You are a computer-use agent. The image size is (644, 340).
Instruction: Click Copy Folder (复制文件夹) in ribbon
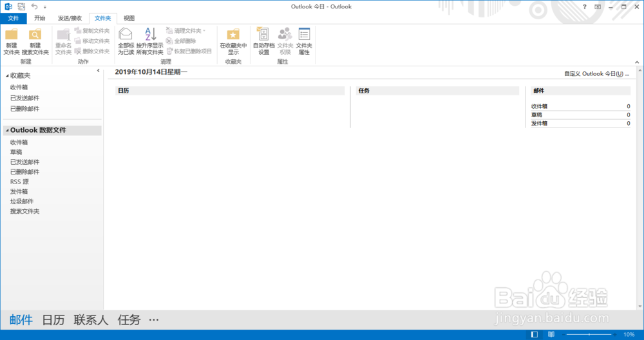[92, 31]
